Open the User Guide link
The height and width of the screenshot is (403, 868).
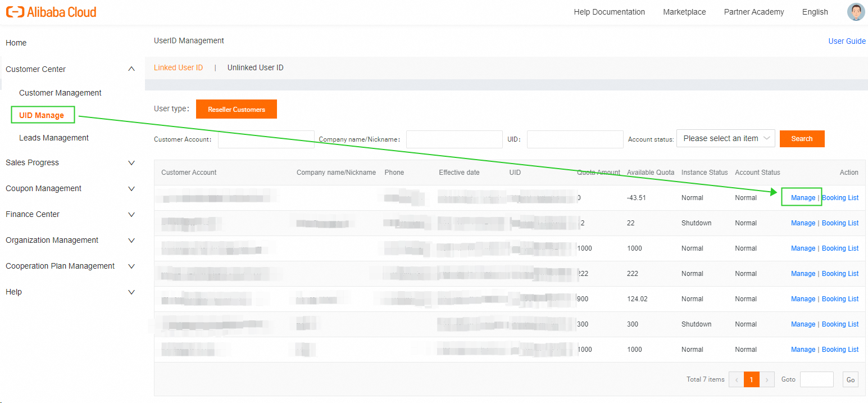[847, 41]
